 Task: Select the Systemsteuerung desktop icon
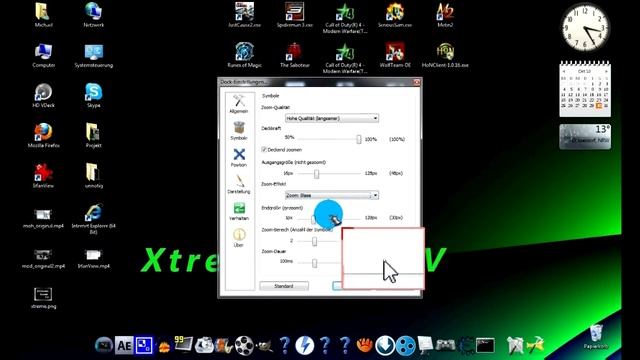point(93,55)
